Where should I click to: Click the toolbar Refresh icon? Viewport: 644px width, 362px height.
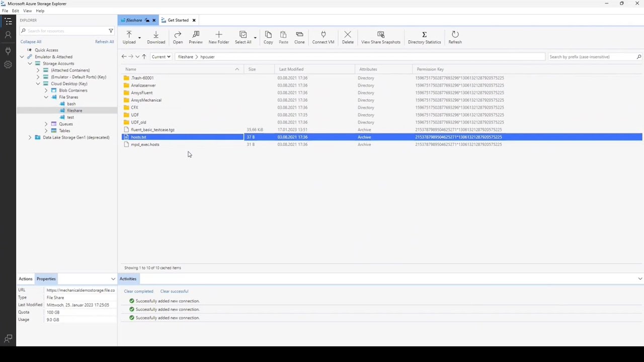point(455,34)
